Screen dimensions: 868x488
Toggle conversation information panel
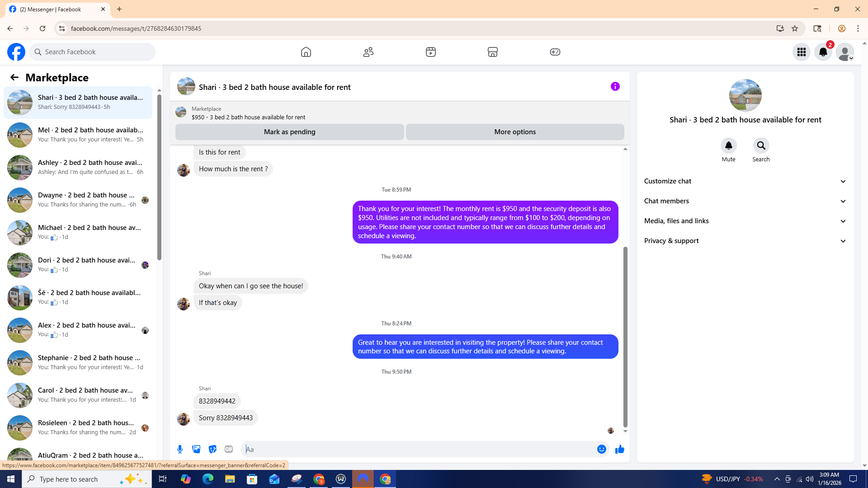coord(615,86)
